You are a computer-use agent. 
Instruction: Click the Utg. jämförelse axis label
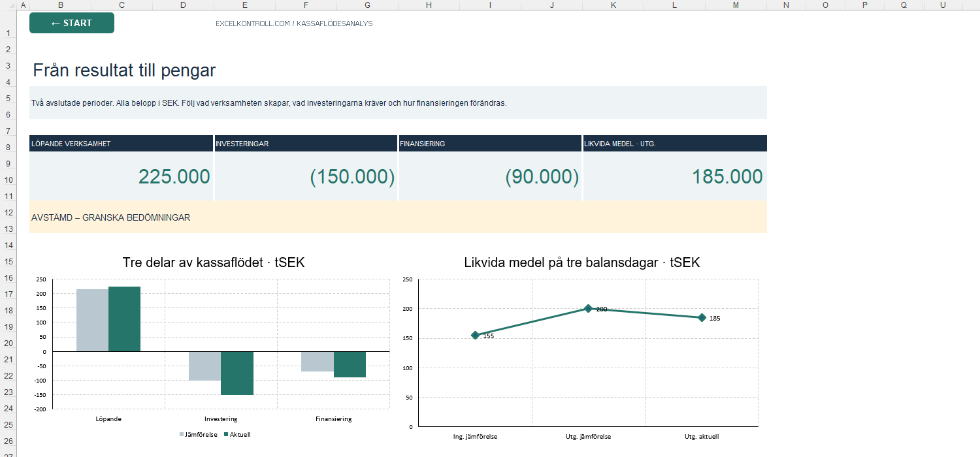point(588,436)
